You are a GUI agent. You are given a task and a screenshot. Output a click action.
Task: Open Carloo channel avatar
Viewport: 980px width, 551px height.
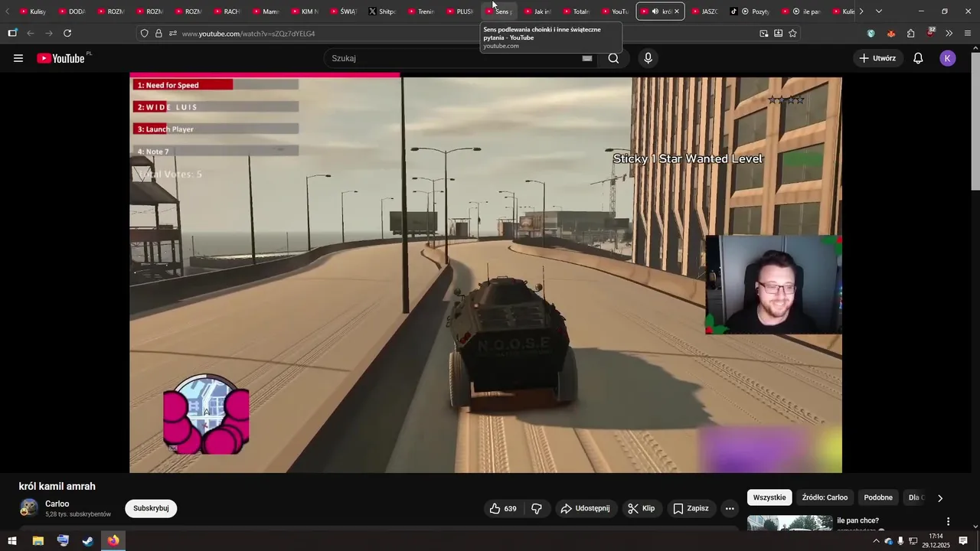(29, 508)
